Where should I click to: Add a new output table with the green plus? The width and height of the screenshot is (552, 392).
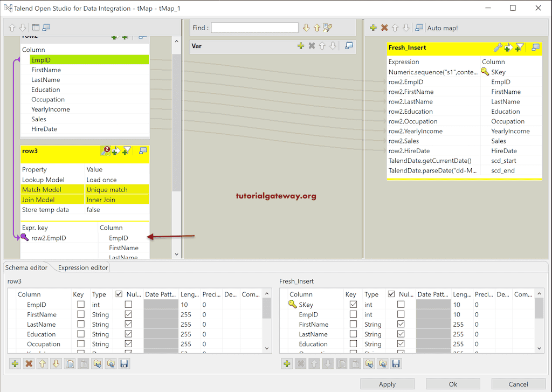tap(373, 27)
